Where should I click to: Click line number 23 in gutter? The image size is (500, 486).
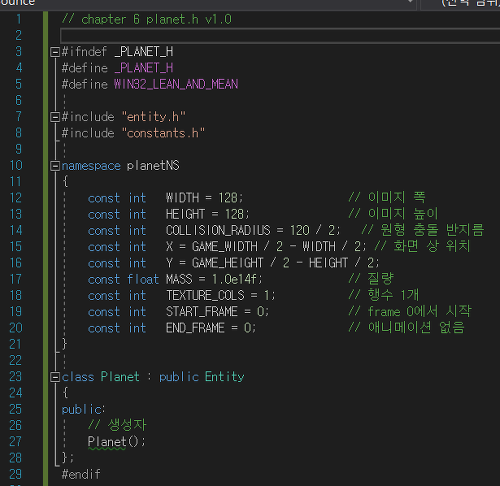point(16,377)
